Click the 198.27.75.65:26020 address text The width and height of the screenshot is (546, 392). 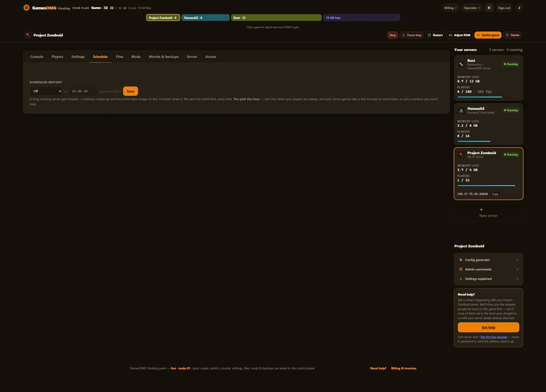(472, 194)
